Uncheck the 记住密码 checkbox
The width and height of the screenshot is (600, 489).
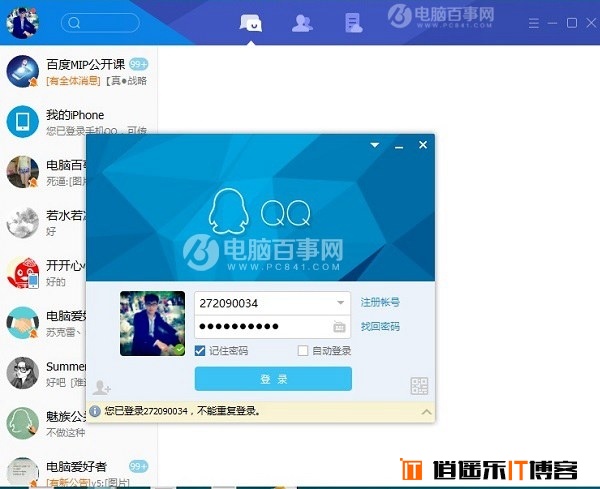(200, 350)
